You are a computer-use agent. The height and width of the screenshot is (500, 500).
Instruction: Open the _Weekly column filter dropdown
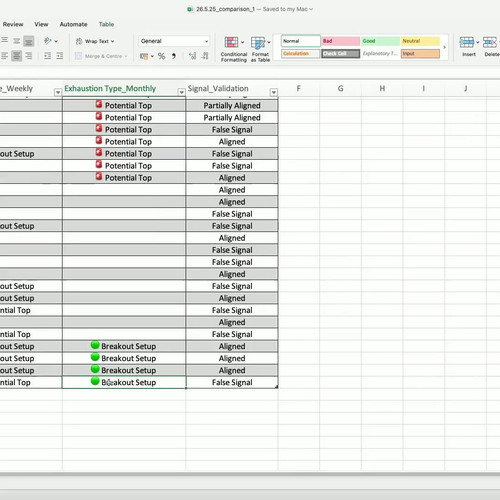coord(58,92)
